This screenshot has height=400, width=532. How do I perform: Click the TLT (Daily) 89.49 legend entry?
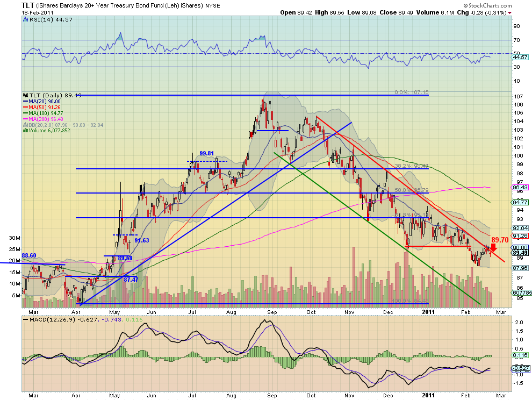[x=56, y=95]
